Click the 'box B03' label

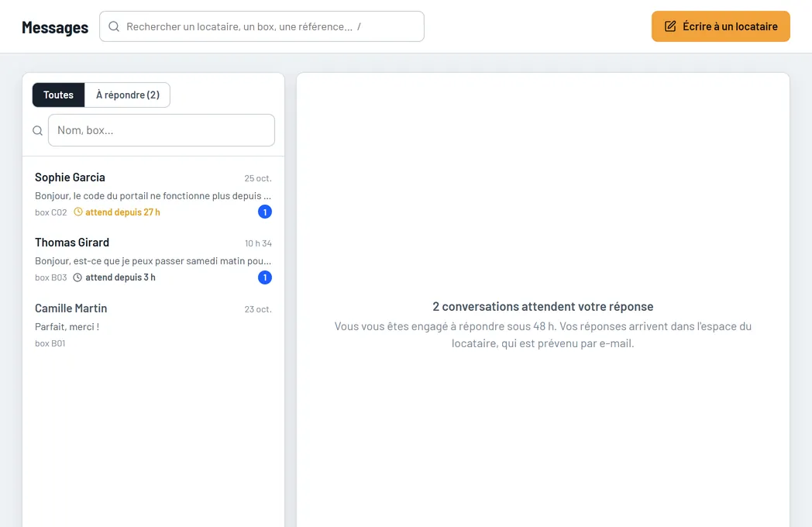point(51,277)
